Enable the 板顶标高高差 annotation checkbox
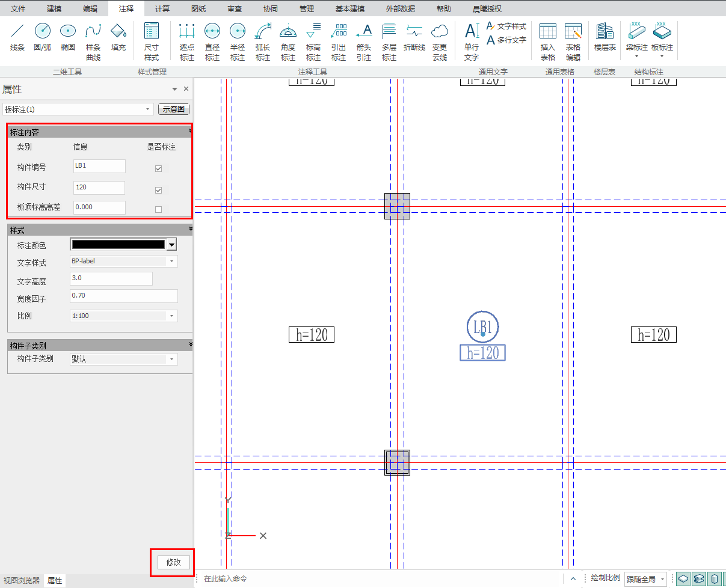Viewport: 726px width, 588px height. [159, 210]
